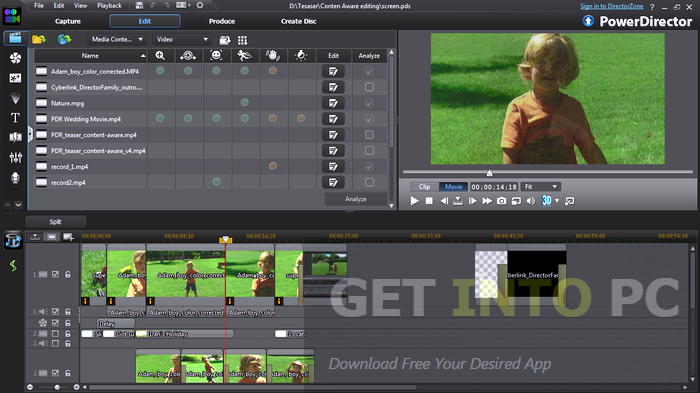Viewport: 700px width, 393px height.
Task: Select Clip preview mode button
Action: [425, 187]
